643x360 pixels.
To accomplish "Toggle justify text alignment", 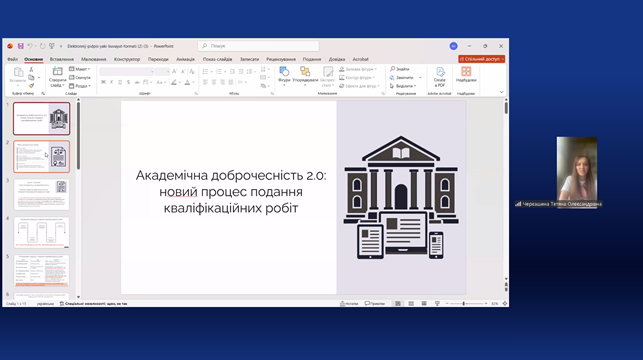I will pos(231,82).
